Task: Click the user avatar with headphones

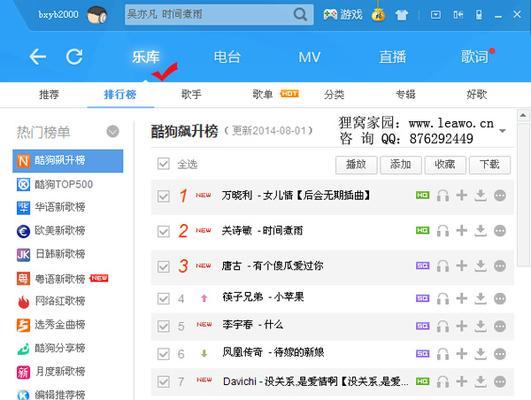Action: 97,15
